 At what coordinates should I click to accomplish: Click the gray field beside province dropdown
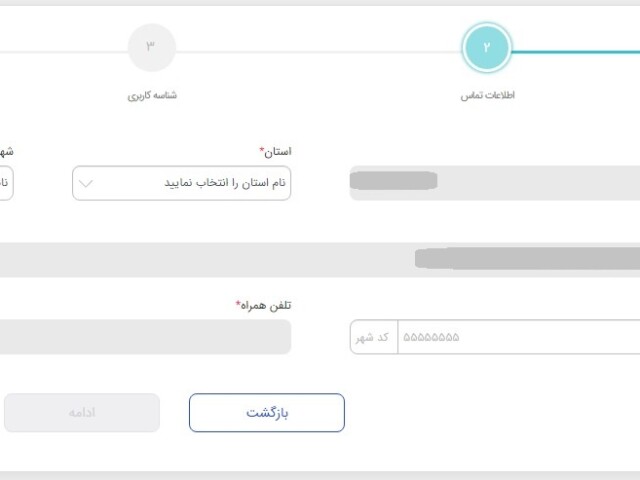(x=494, y=183)
